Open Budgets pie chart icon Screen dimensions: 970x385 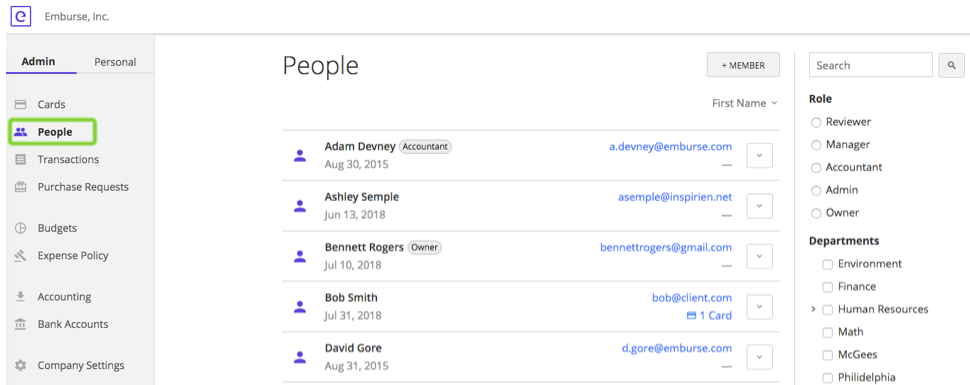click(20, 228)
